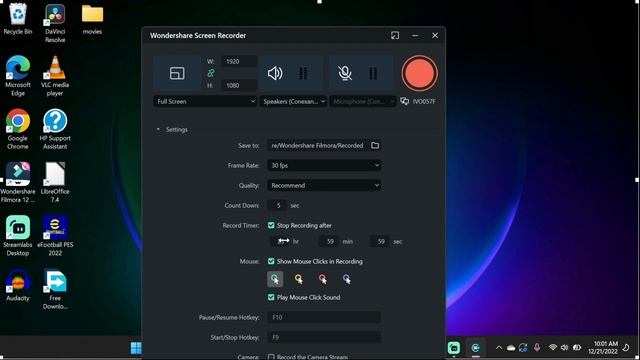
Task: Launch VLC media player shortcut
Action: click(55, 76)
